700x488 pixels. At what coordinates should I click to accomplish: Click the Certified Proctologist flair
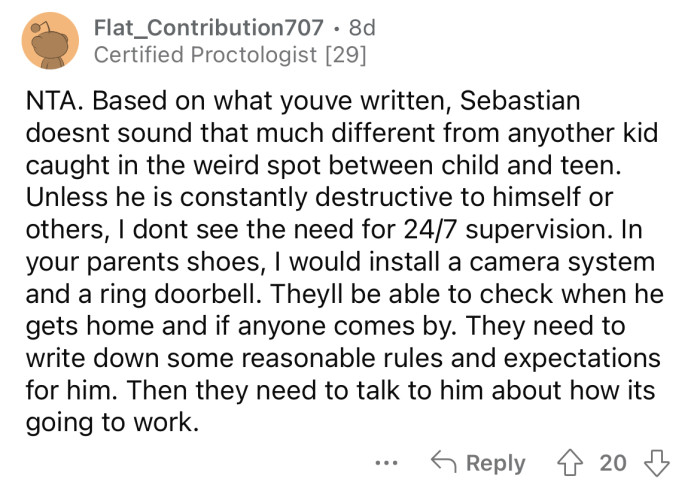click(208, 55)
